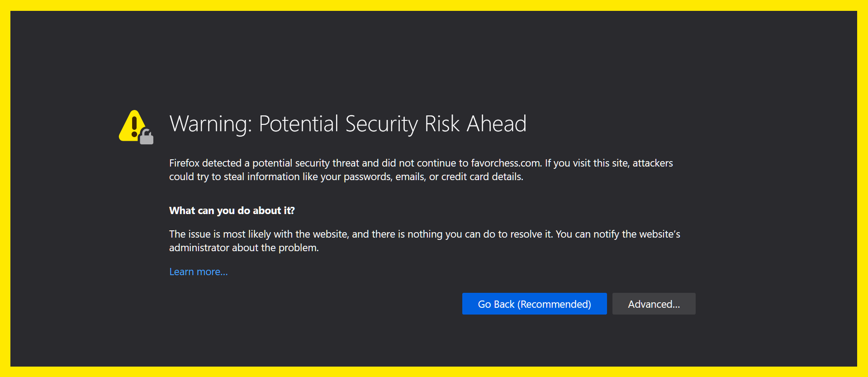Viewport: 868px width, 377px height.
Task: Open the Learn more link
Action: (x=198, y=272)
